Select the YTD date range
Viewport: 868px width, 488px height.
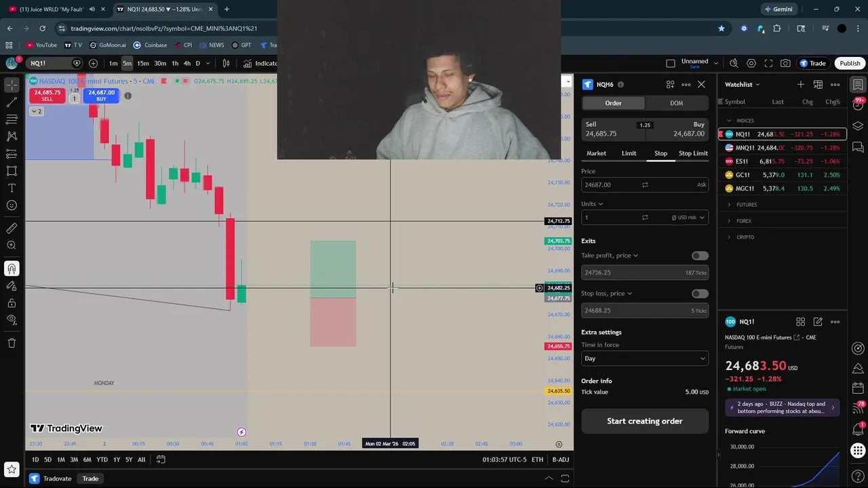tap(102, 460)
